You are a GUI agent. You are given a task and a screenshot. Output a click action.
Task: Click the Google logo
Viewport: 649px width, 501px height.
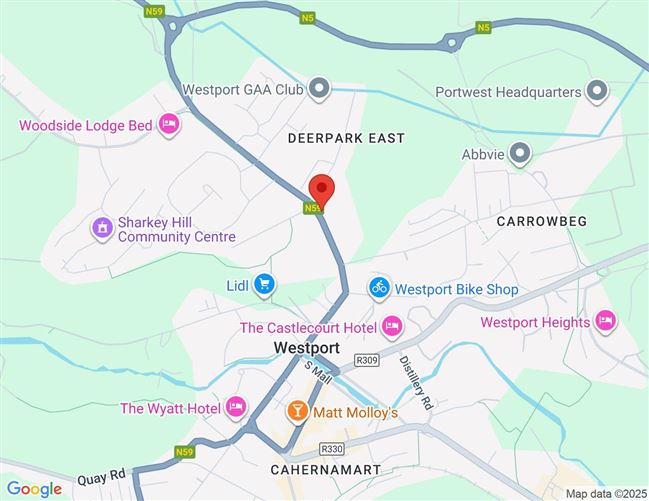(x=35, y=489)
